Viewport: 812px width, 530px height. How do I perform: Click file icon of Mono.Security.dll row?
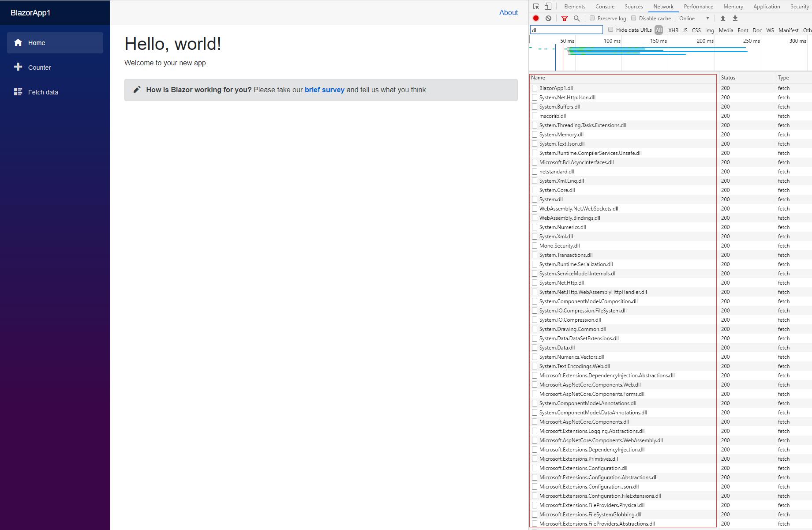(x=535, y=245)
